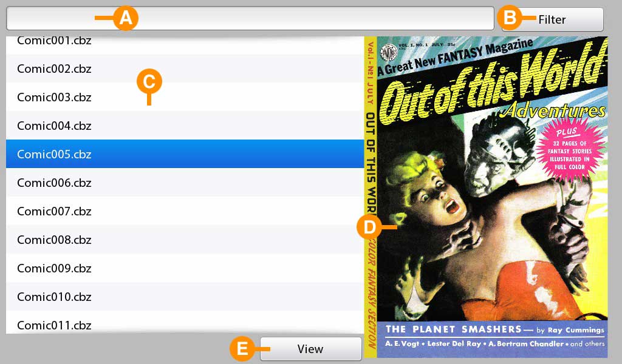Image resolution: width=622 pixels, height=364 pixels.
Task: Choose Comic009.cbz from the list
Action: click(185, 268)
